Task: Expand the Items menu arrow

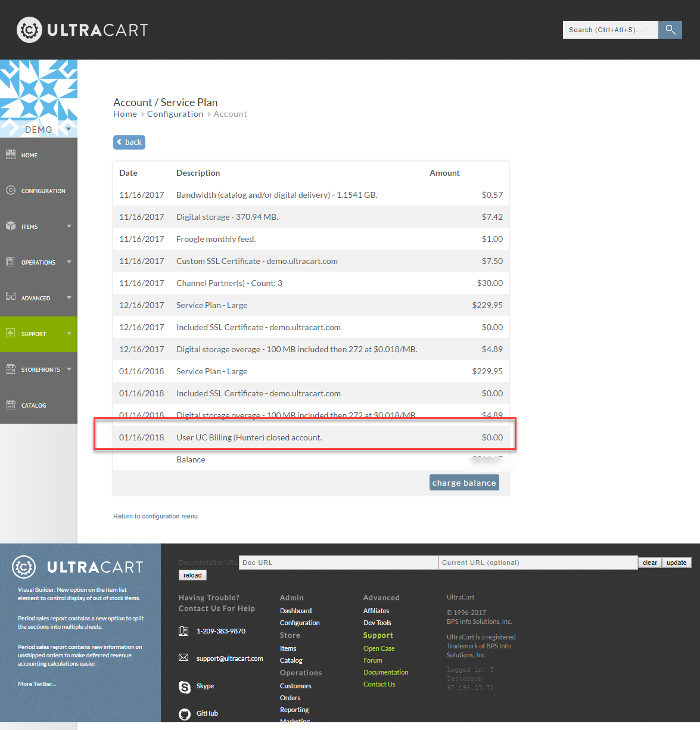Action: pyautogui.click(x=69, y=226)
